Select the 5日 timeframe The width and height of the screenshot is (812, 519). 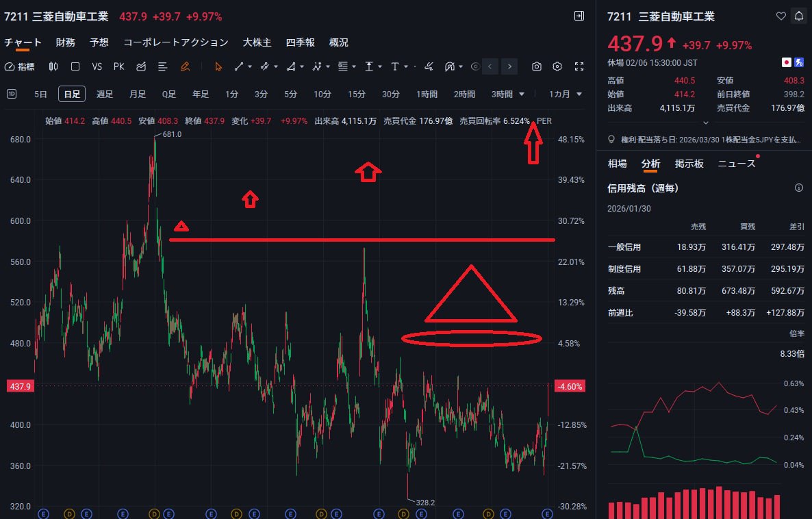pyautogui.click(x=40, y=94)
